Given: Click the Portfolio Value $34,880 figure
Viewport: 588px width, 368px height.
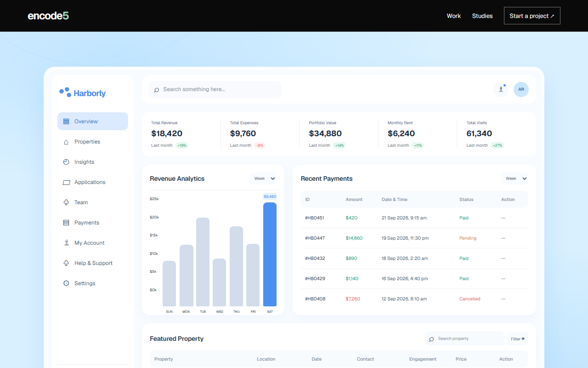Looking at the screenshot, I should pos(325,133).
